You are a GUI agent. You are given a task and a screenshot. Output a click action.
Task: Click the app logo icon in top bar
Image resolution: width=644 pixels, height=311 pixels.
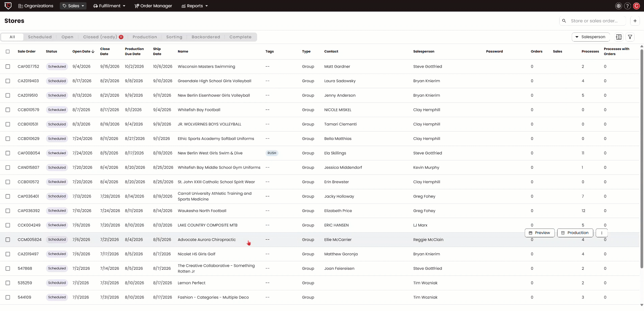click(x=8, y=6)
